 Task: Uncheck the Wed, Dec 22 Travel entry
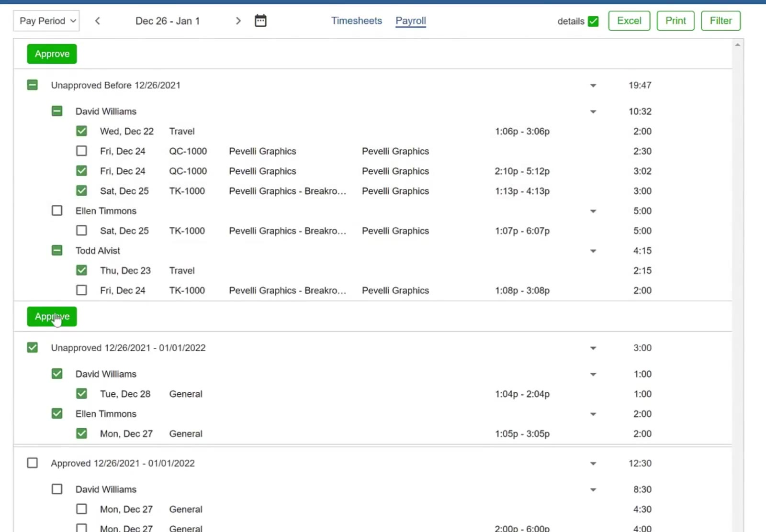(81, 131)
